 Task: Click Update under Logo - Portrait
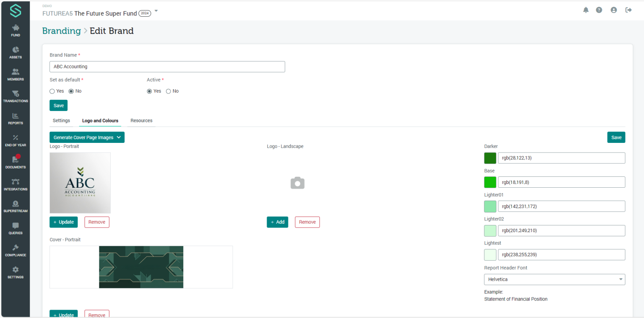click(x=63, y=222)
